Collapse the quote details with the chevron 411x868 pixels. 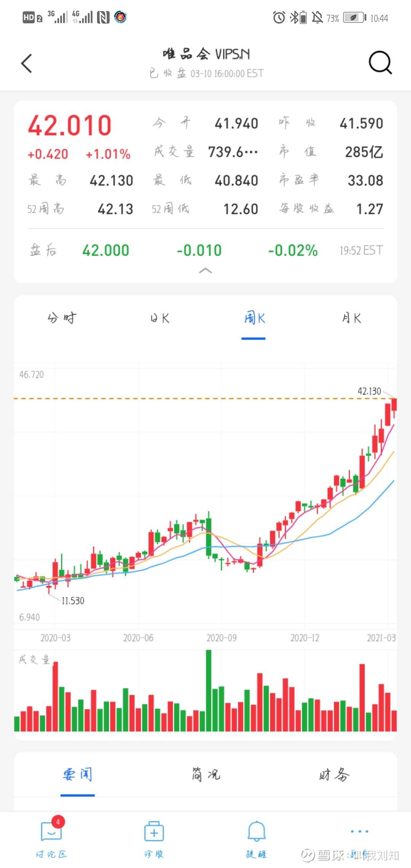tap(205, 270)
